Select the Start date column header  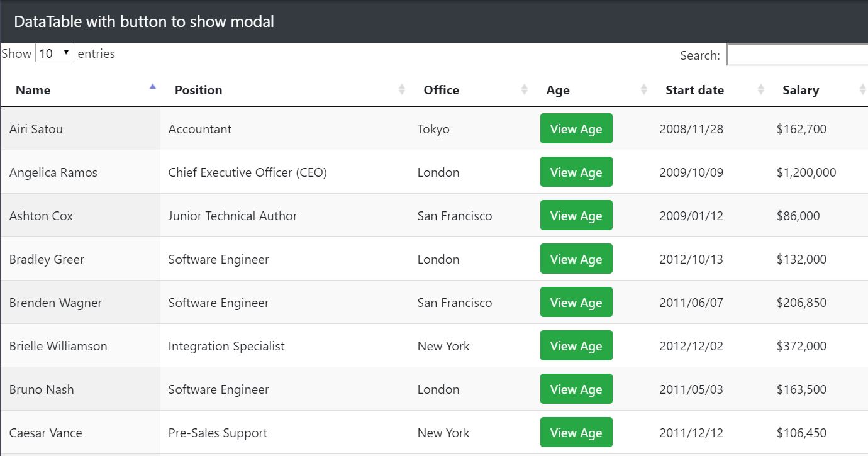point(694,90)
